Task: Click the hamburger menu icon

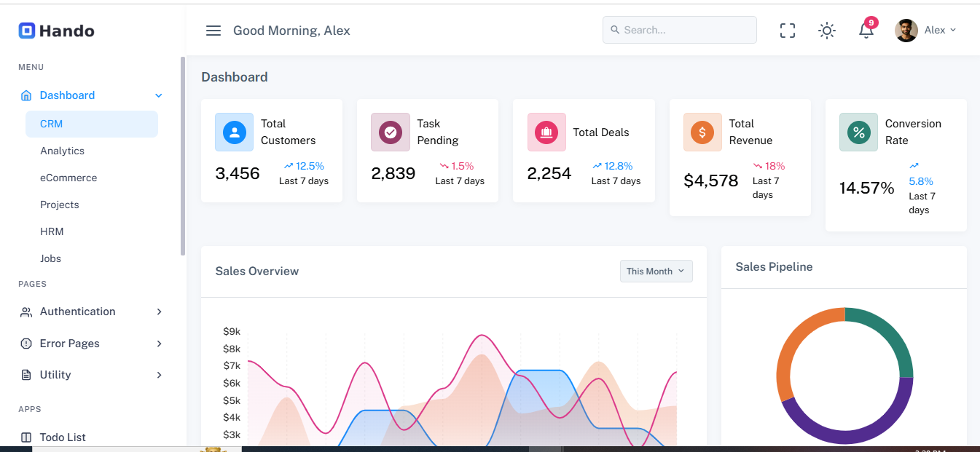Action: pyautogui.click(x=213, y=31)
